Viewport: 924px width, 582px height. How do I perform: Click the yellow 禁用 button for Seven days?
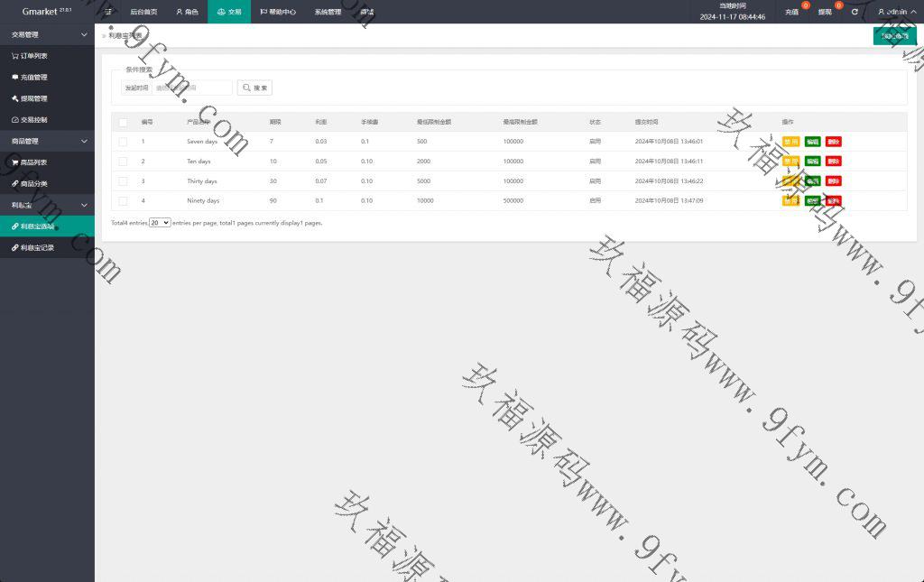[790, 142]
